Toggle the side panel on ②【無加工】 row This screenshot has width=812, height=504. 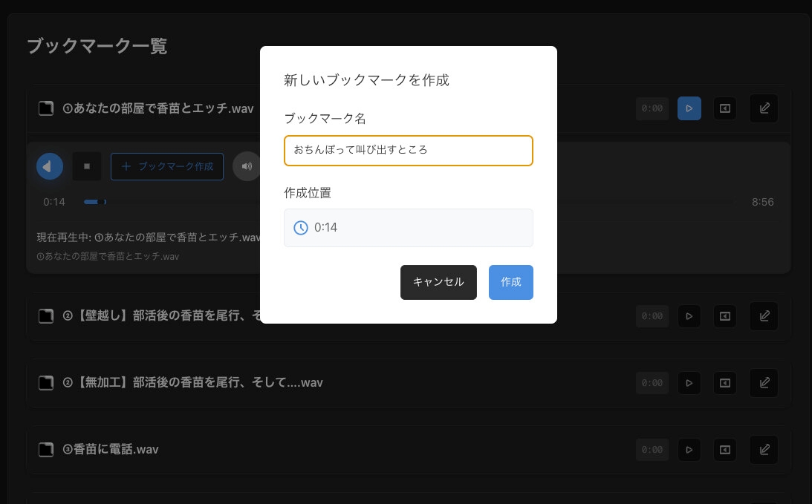(725, 383)
